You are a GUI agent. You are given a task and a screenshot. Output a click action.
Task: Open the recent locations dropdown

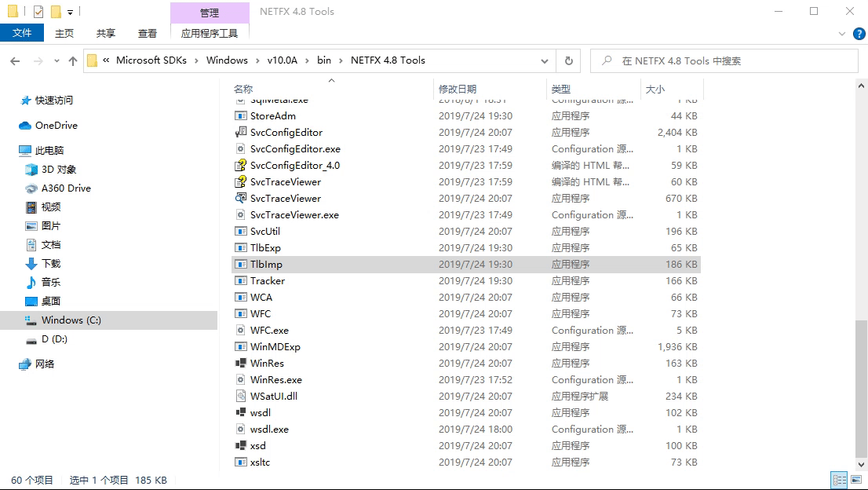(x=57, y=61)
